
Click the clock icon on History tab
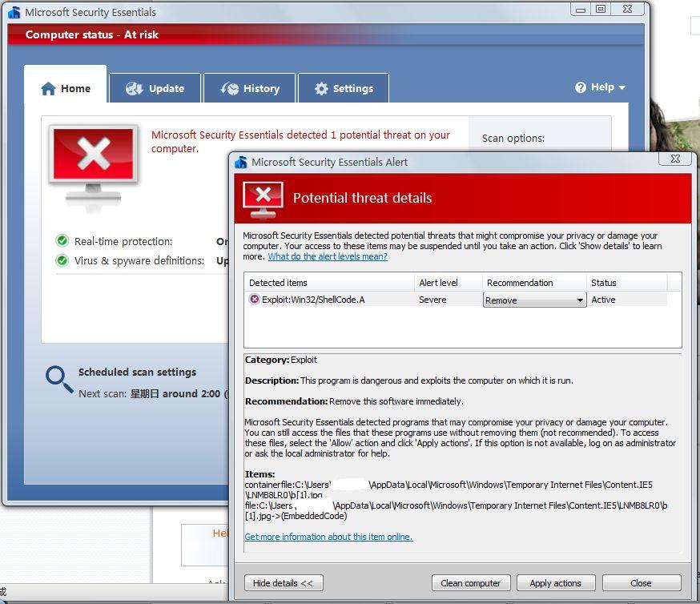[x=230, y=88]
